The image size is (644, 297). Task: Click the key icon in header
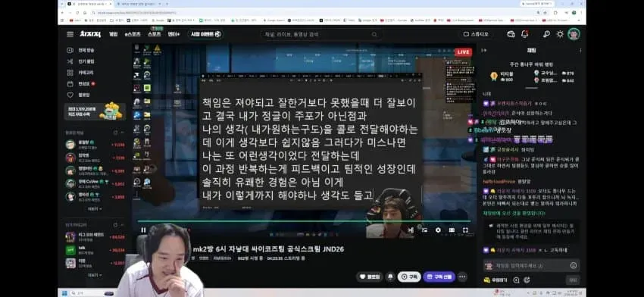pos(546,34)
